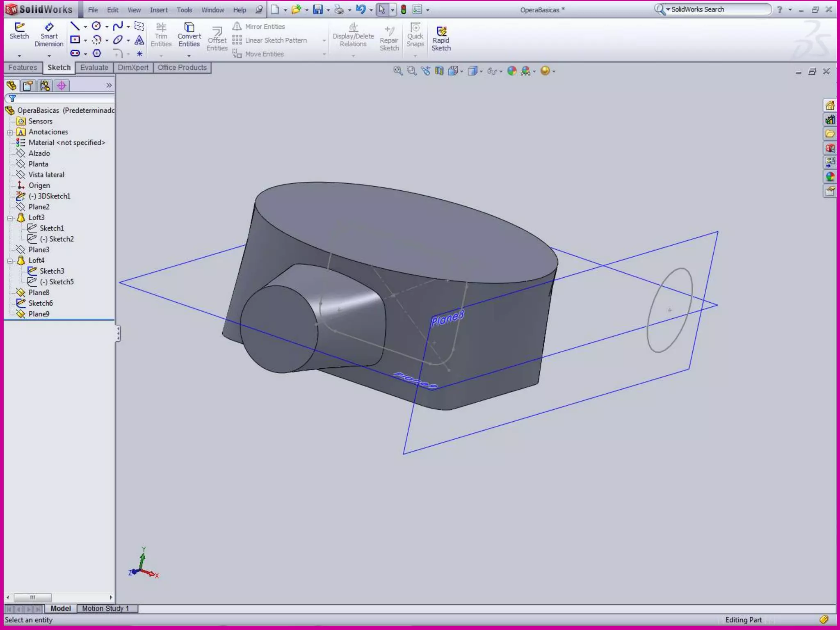Switch to the Evaluate tab
Viewport: 840px width, 630px height.
(x=94, y=68)
